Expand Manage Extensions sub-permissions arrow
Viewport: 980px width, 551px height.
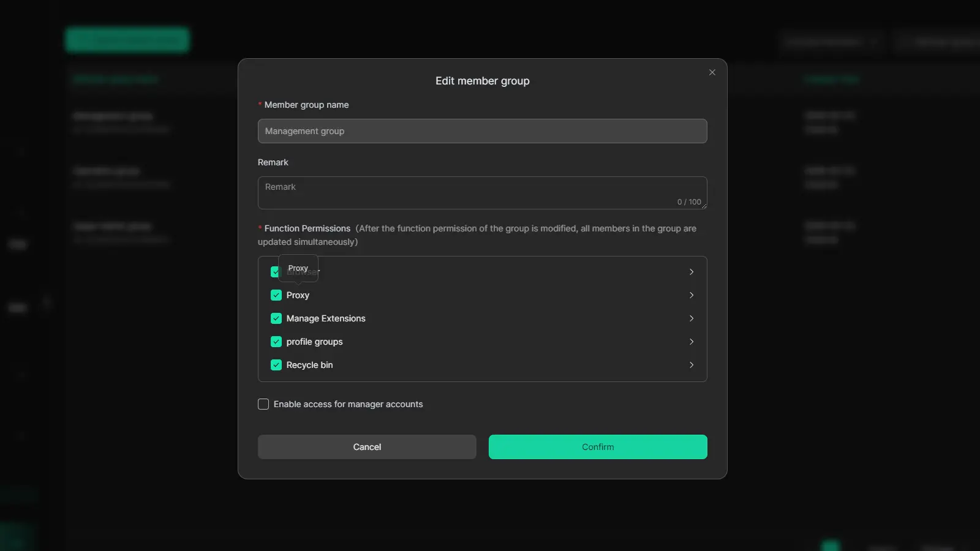tap(691, 318)
